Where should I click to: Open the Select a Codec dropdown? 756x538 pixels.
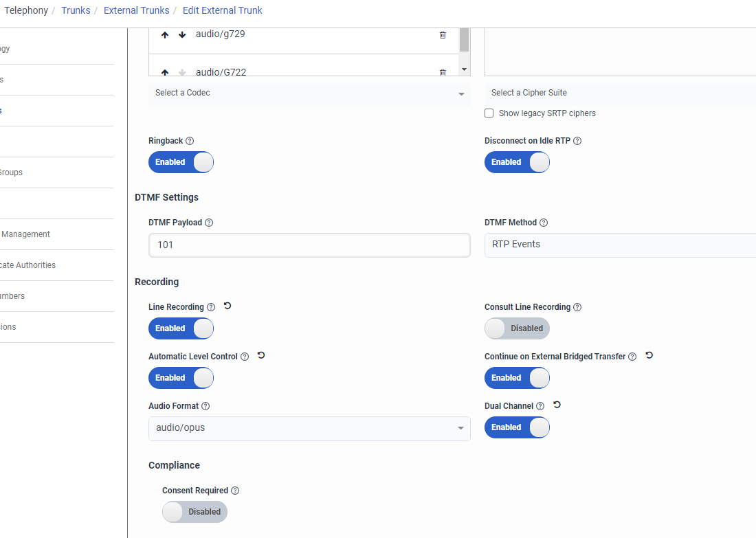pos(309,93)
